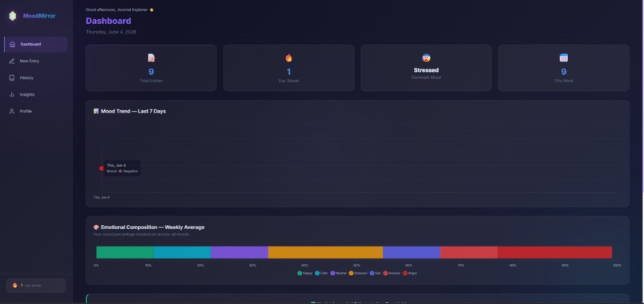Click the New Entry pencil icon

pos(12,61)
